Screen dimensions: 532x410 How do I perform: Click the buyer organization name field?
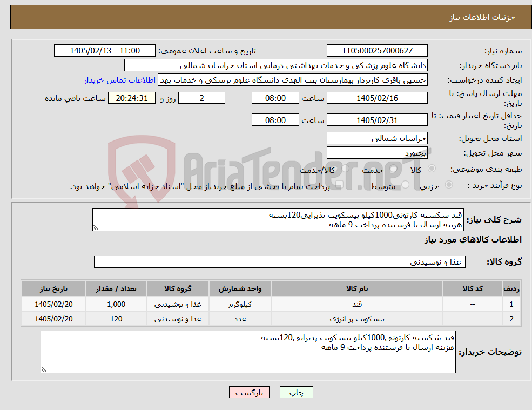pyautogui.click(x=276, y=65)
